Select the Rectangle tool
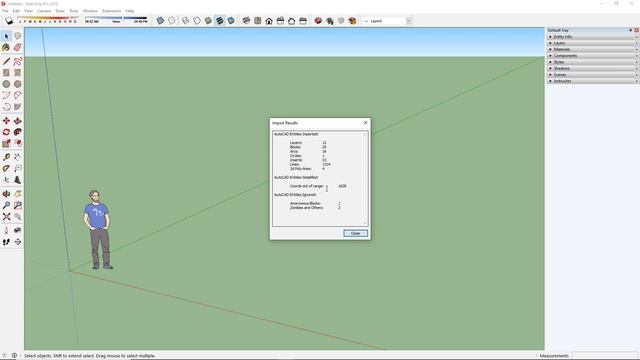Screen dimensions: 640x360 click(x=6, y=73)
